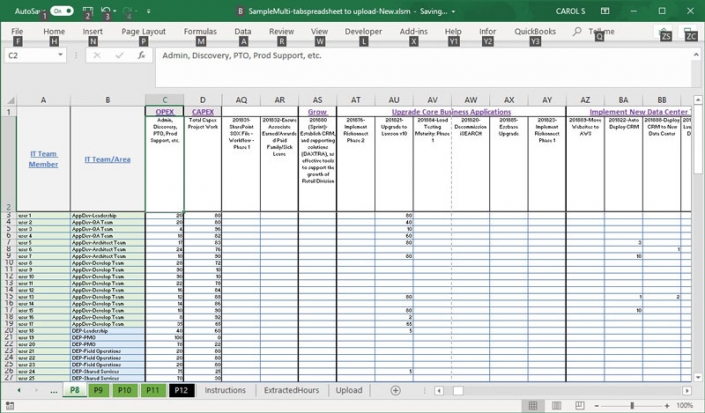The width and height of the screenshot is (705, 413).
Task: Show hidden sheet tabs via the ellipsis
Action: point(53,390)
